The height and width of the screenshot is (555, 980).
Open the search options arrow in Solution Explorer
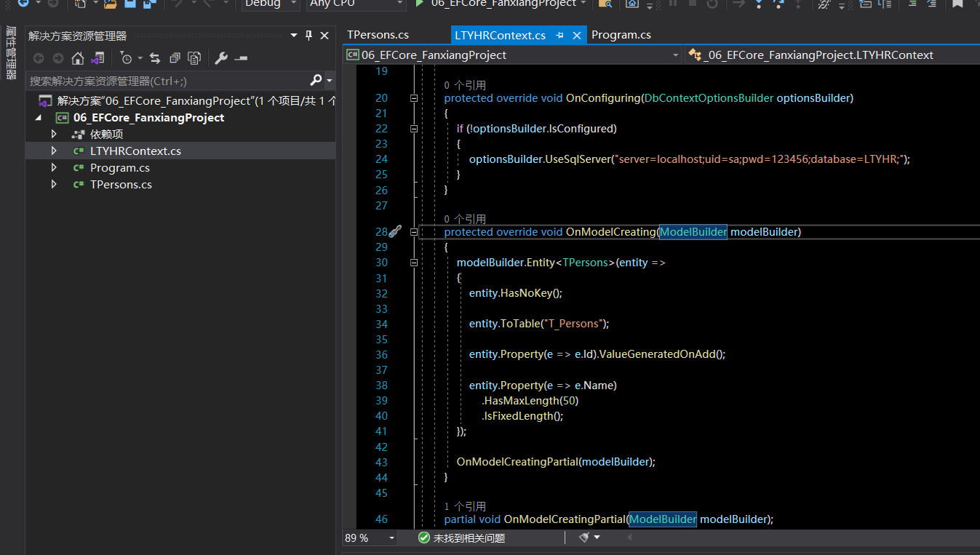point(329,81)
